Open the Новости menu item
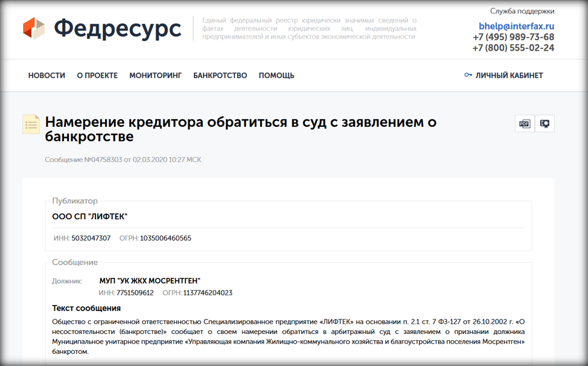This screenshot has width=588, height=366. [x=46, y=75]
